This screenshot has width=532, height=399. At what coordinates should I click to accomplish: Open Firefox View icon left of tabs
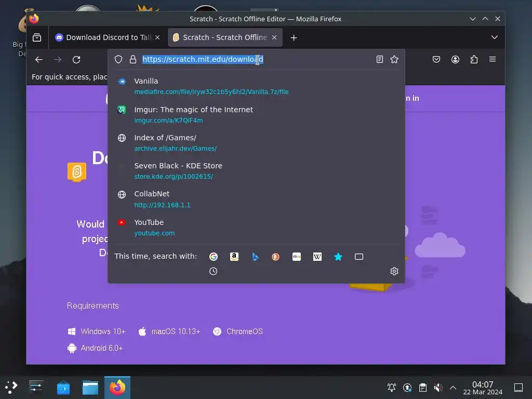click(x=37, y=37)
